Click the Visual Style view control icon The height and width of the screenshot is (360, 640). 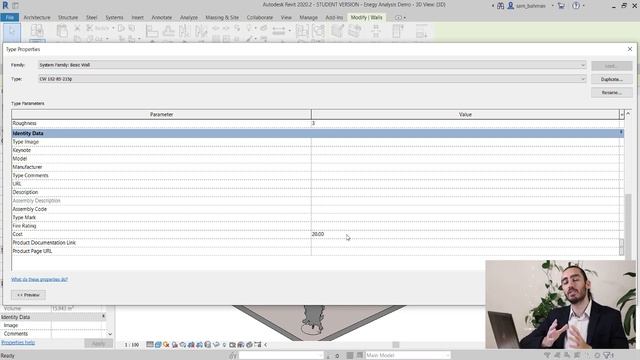coord(158,344)
